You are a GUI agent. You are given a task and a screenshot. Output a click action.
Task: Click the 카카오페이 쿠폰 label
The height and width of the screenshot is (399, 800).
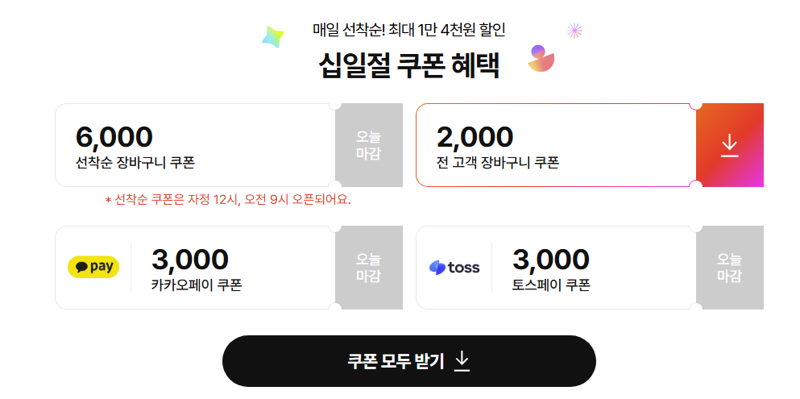coord(196,285)
